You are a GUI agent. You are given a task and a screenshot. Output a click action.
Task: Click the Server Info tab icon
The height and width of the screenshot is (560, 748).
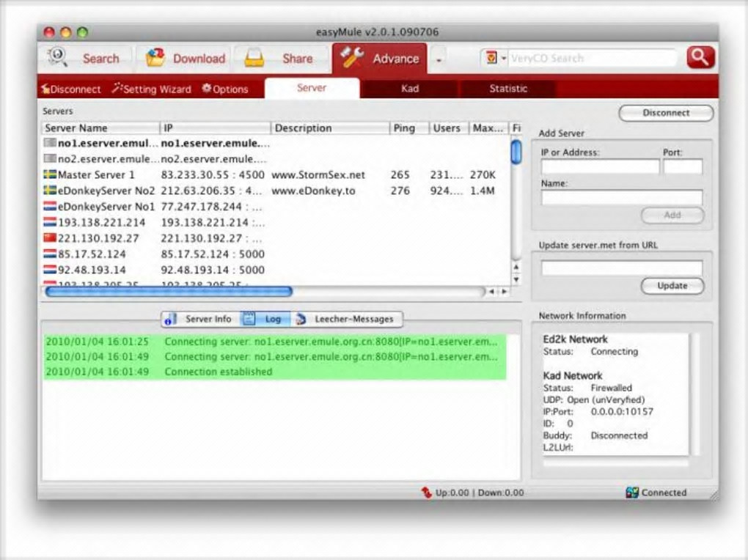[170, 319]
